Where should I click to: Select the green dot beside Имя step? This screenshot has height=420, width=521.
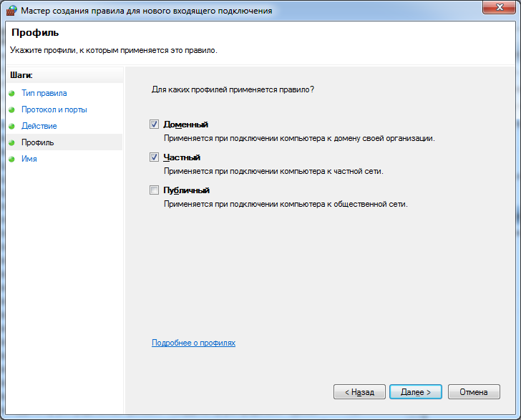[x=11, y=159]
